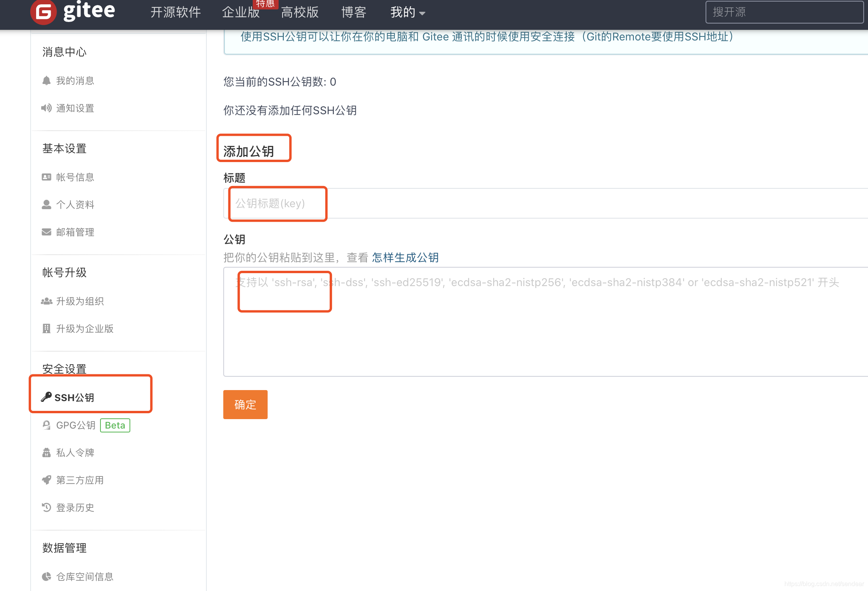Screen dimensions: 868x591
Task: Open the 怎样生成公钥 help link
Action: (405, 257)
